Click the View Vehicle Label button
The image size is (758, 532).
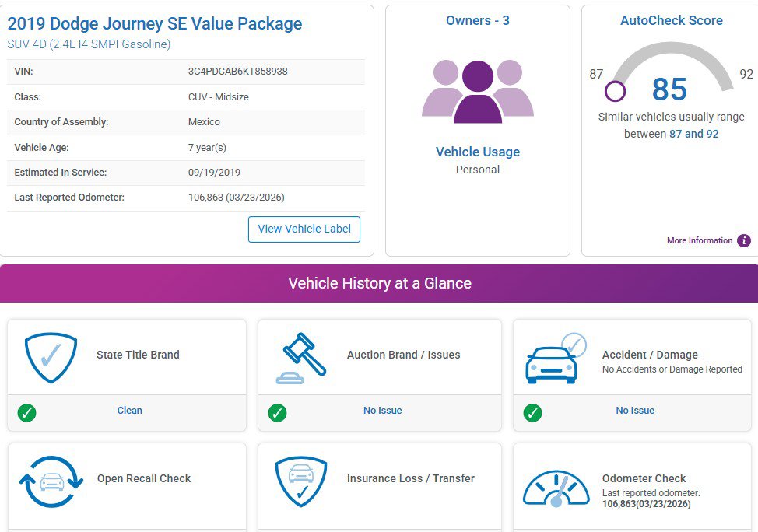[304, 229]
